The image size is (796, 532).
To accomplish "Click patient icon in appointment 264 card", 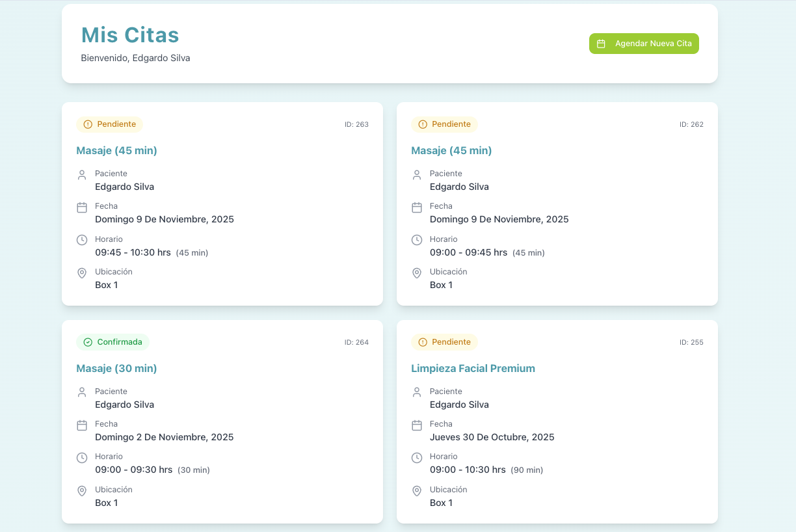I will point(82,392).
